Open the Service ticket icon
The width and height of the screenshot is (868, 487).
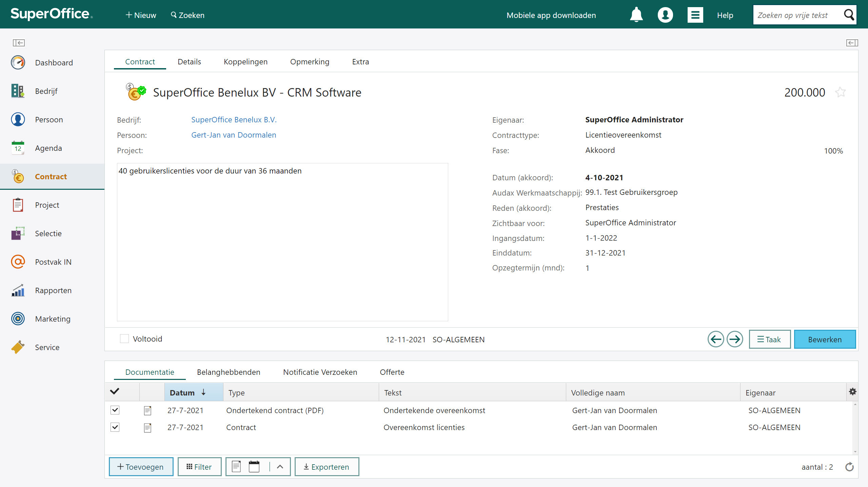coord(18,347)
